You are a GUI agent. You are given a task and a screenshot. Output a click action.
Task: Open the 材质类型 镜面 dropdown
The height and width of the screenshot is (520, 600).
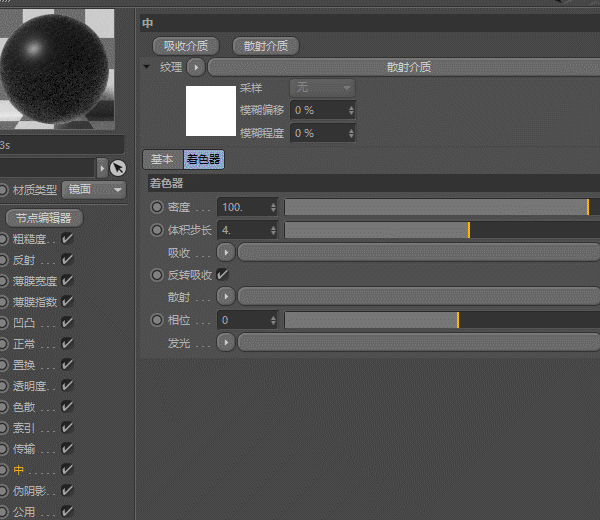(94, 190)
